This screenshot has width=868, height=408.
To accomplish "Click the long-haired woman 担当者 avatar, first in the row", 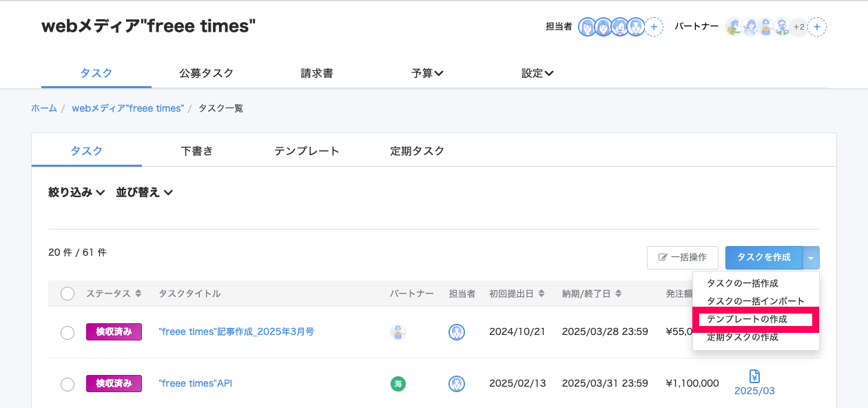I will point(587,27).
